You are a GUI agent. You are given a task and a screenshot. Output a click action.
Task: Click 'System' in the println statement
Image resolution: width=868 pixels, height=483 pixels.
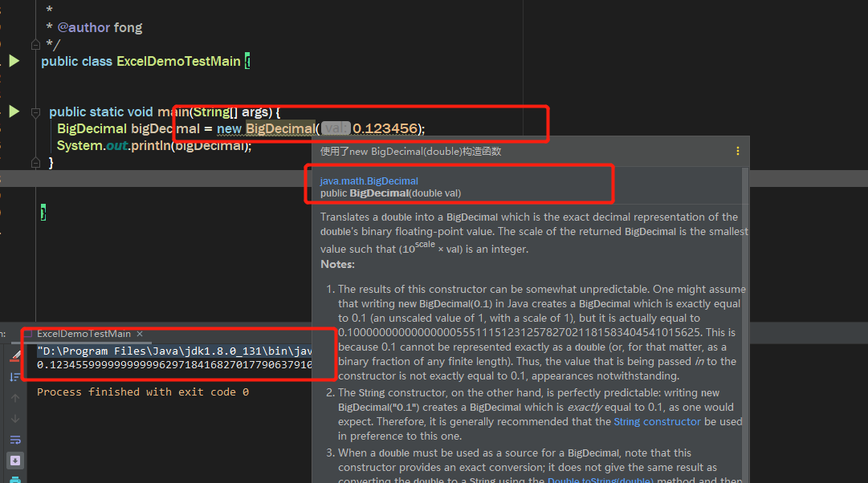[79, 145]
